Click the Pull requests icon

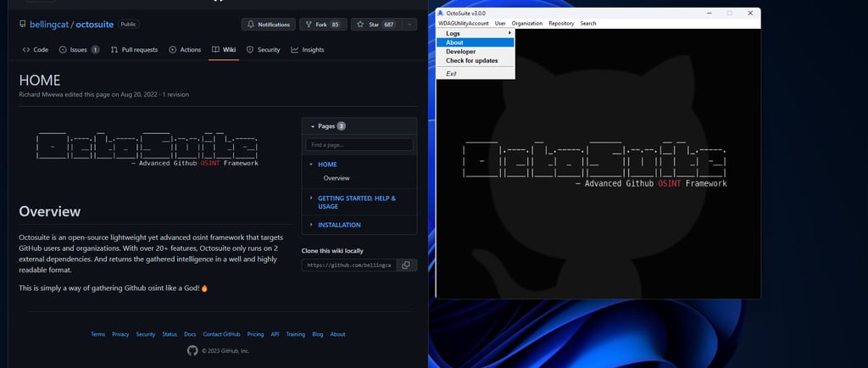114,50
